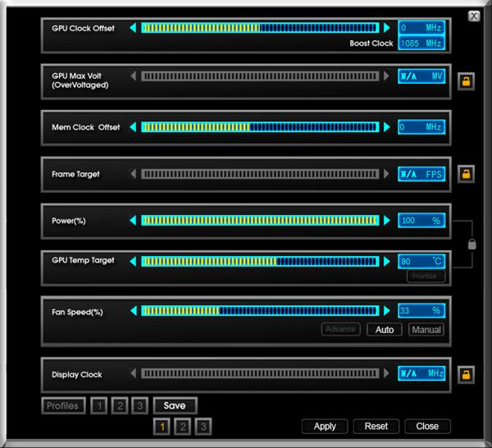The image size is (492, 448).
Task: Click the Reset button
Action: click(376, 426)
